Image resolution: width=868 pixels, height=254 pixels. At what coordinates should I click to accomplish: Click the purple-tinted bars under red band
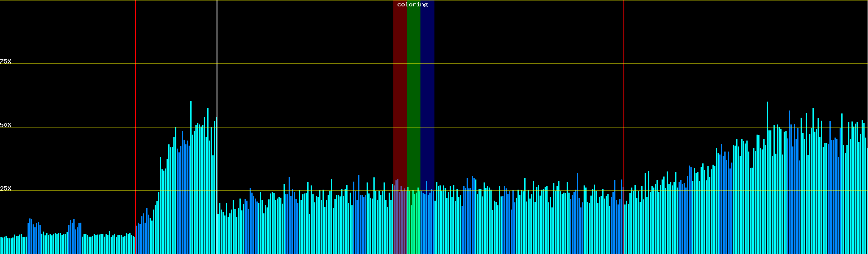click(x=400, y=224)
